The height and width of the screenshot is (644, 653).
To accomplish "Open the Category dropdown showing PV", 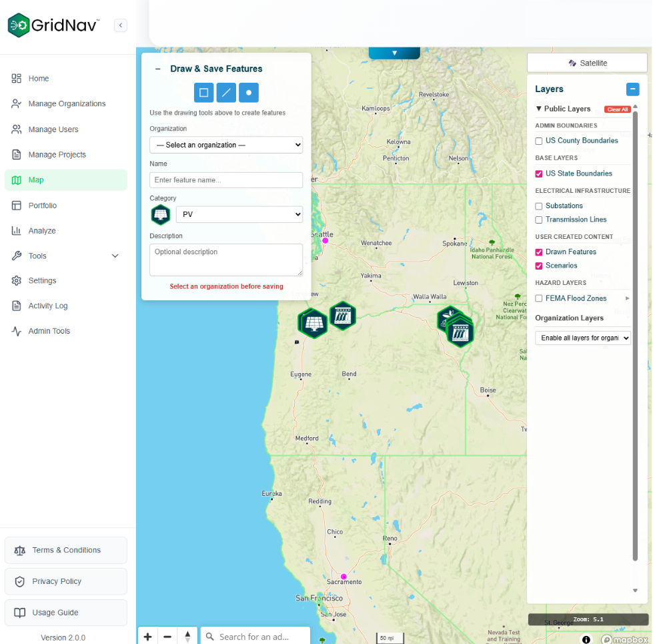I will tap(241, 214).
